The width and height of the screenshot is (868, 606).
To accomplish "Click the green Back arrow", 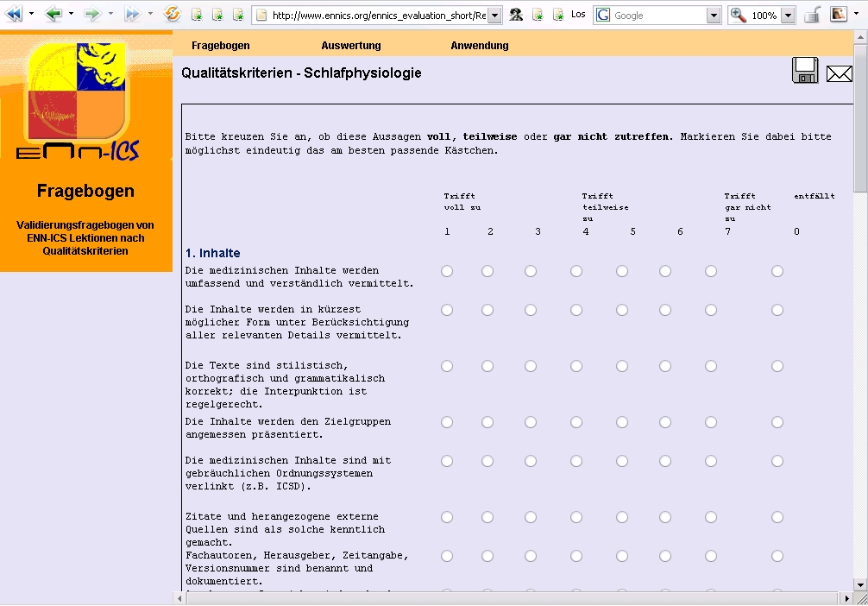I will click(x=53, y=15).
